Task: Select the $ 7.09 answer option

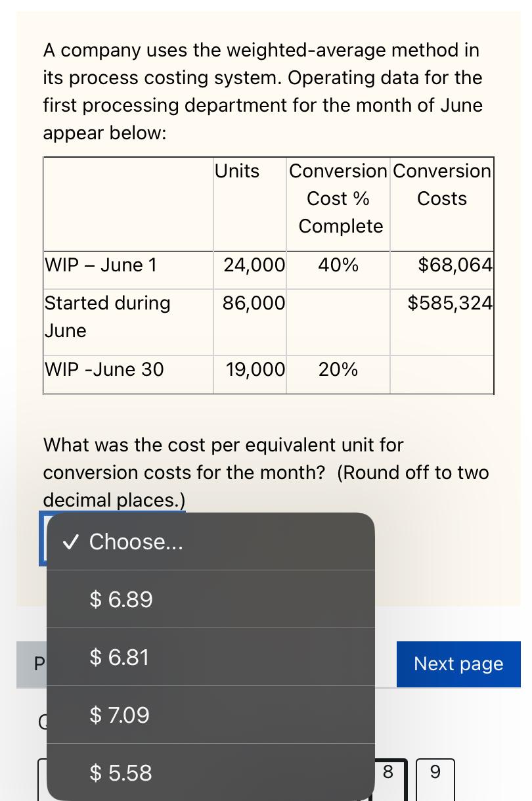Action: point(120,715)
